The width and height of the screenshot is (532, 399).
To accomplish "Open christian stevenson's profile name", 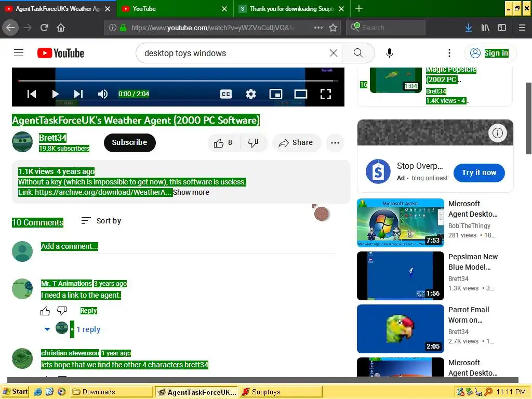I will tap(70, 353).
